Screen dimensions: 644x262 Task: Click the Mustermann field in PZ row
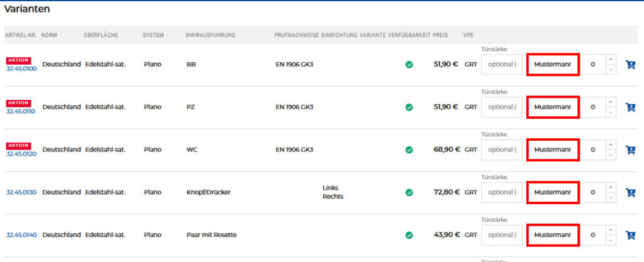(x=552, y=107)
